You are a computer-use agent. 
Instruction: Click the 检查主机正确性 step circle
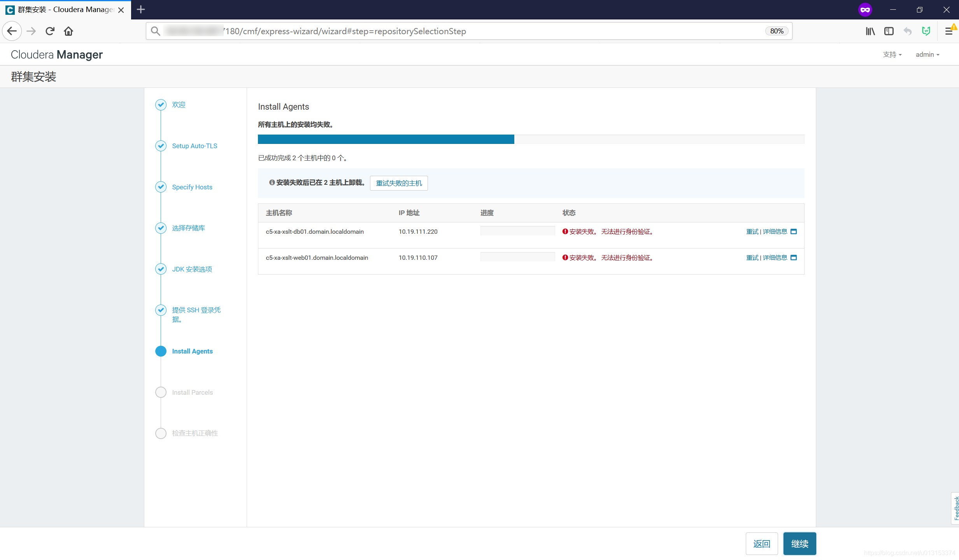(x=161, y=433)
